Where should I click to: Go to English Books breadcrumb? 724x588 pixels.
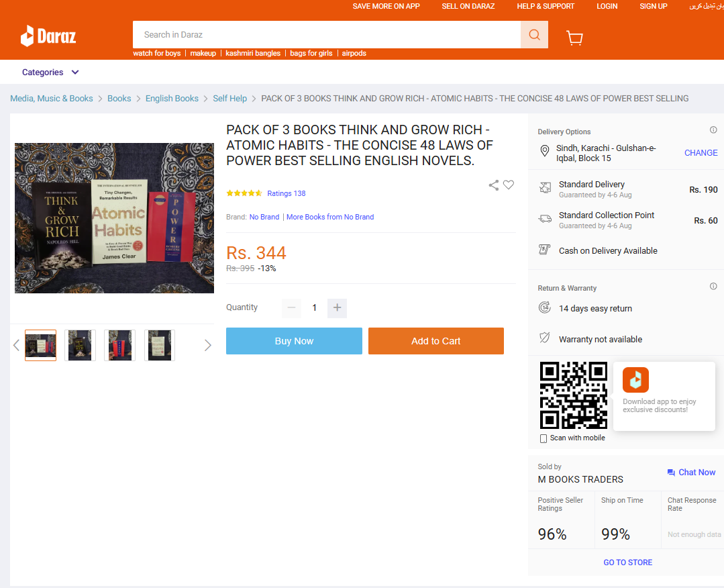point(172,99)
